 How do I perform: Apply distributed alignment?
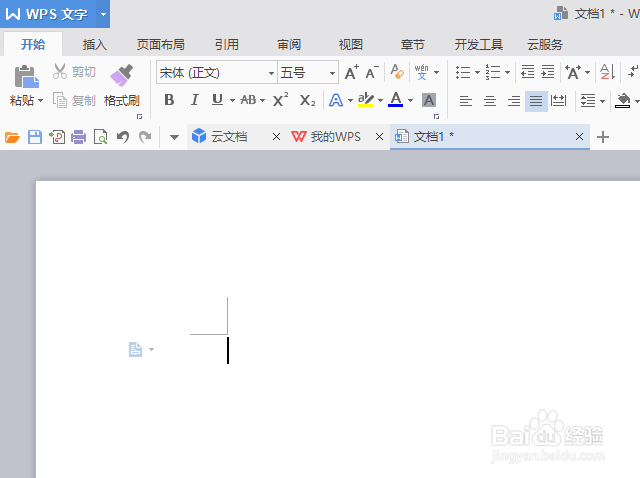click(x=558, y=100)
